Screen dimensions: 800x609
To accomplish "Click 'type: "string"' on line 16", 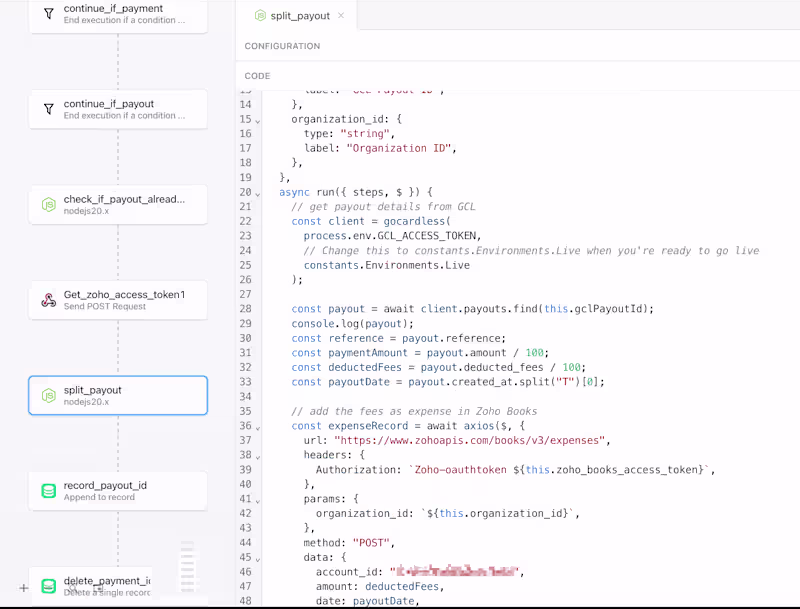I will click(x=346, y=134).
